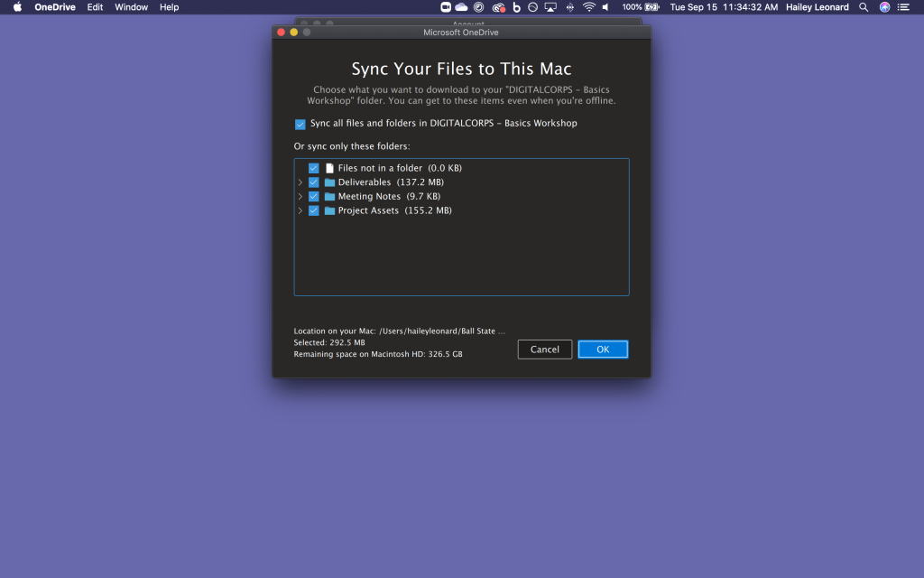The image size is (924, 578).
Task: Toggle the Meeting Notes folder checkbox
Action: [x=313, y=197]
